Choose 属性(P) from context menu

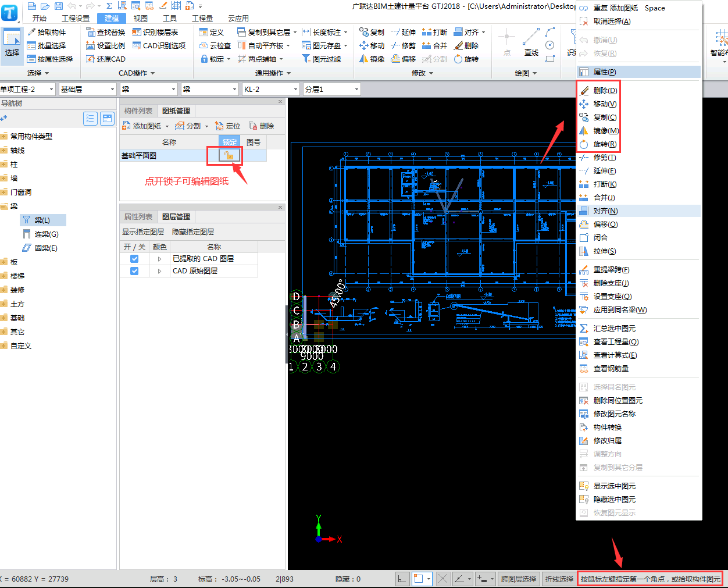click(x=639, y=72)
